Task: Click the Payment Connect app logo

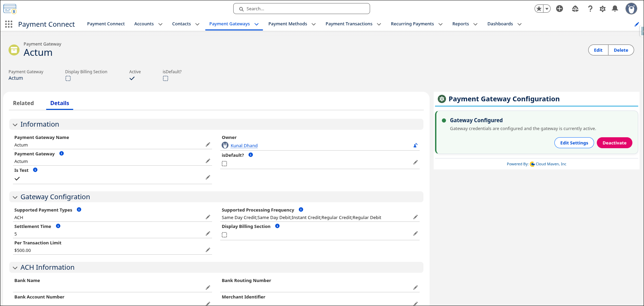Action: coord(10,9)
